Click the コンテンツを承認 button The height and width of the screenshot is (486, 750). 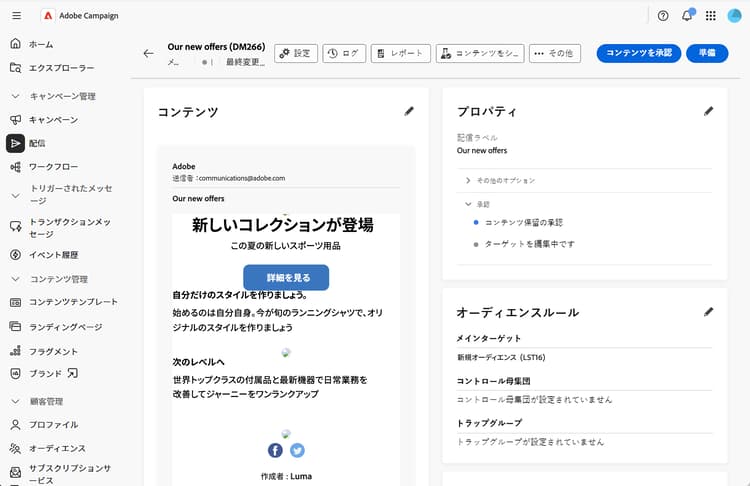(x=639, y=53)
